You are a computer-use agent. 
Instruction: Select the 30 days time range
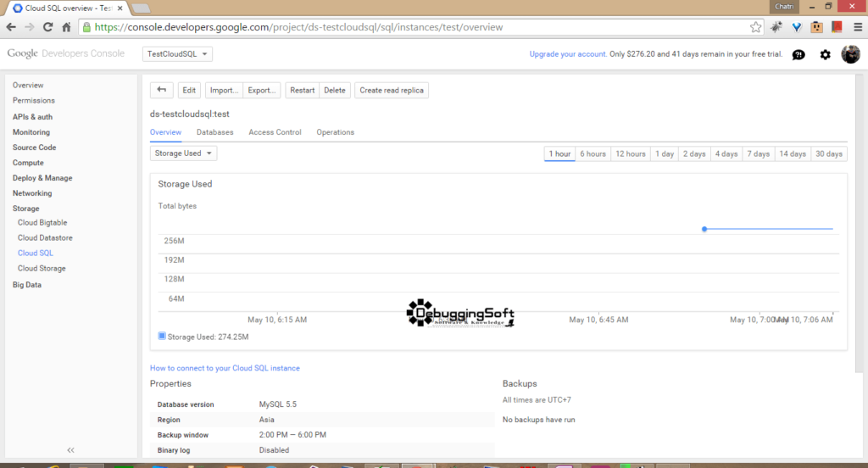(x=829, y=154)
